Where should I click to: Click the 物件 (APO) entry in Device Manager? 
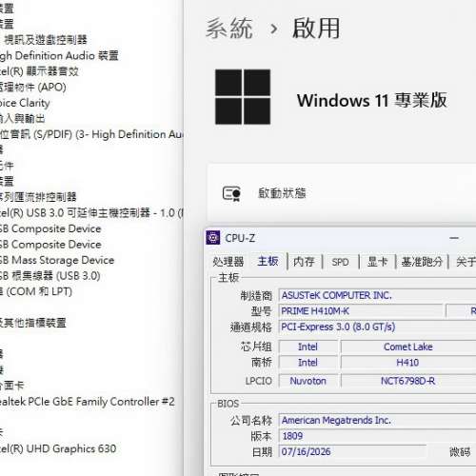[x=33, y=88]
